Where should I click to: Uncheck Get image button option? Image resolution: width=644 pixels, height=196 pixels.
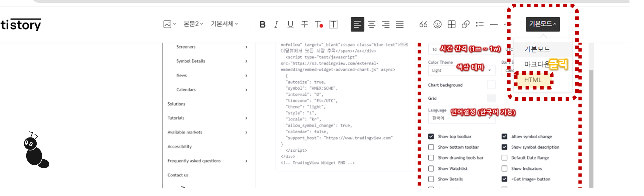click(x=504, y=179)
